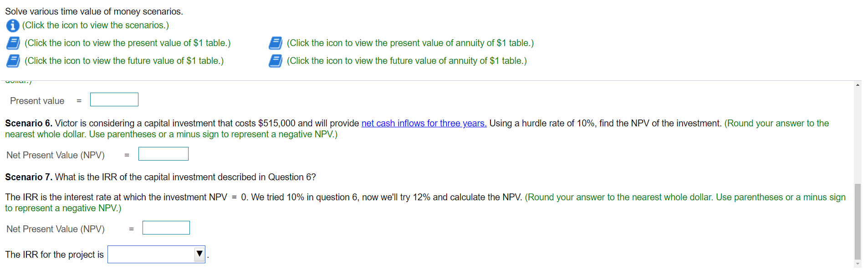Click the book icon for annuity present values
The image size is (868, 271).
pyautogui.click(x=275, y=43)
